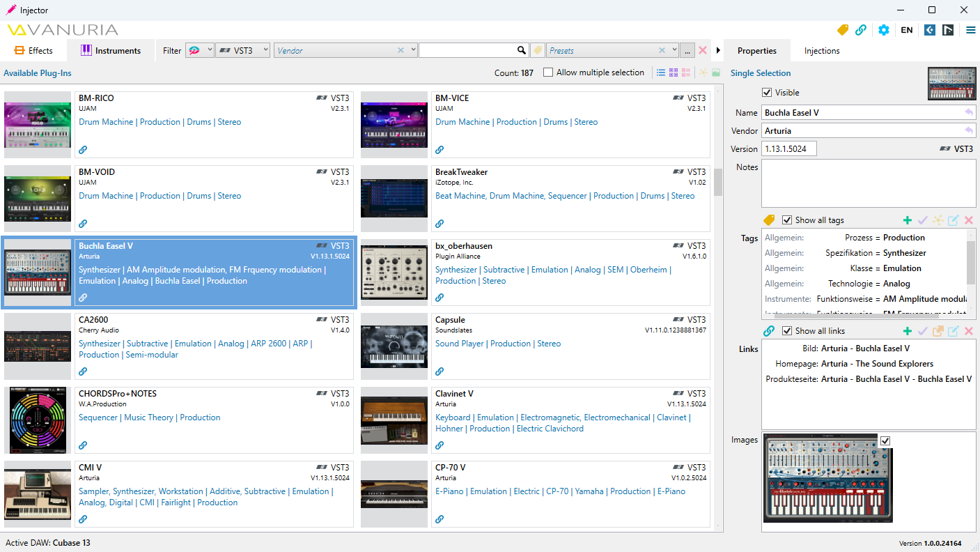Click the large Buchla Easel V image preview
This screenshot has width=980, height=552.
coord(827,478)
